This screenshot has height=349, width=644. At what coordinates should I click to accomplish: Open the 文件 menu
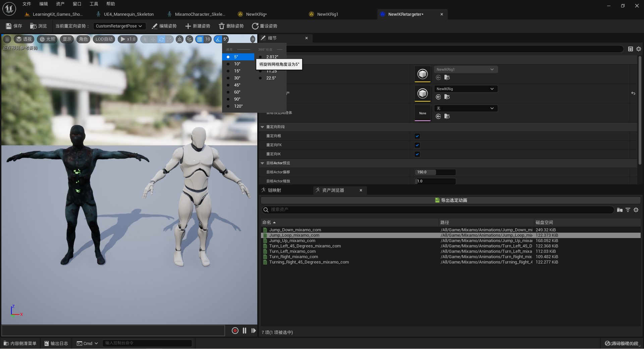27,4
